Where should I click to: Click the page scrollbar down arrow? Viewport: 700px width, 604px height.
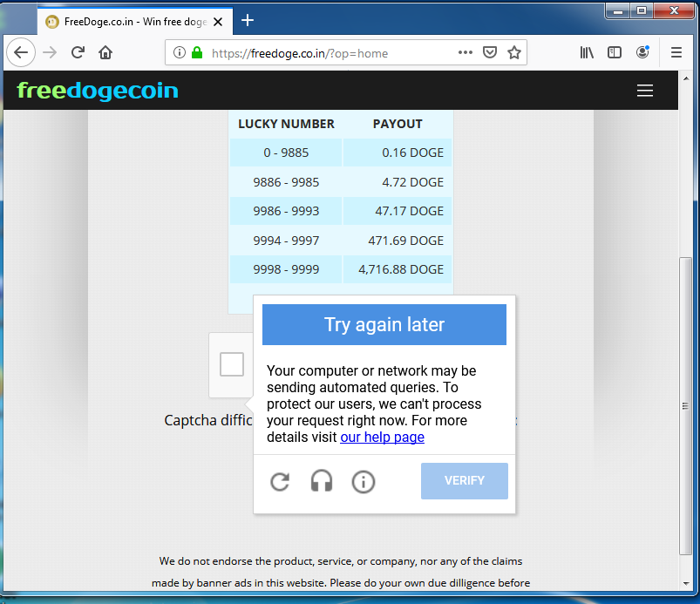[686, 583]
